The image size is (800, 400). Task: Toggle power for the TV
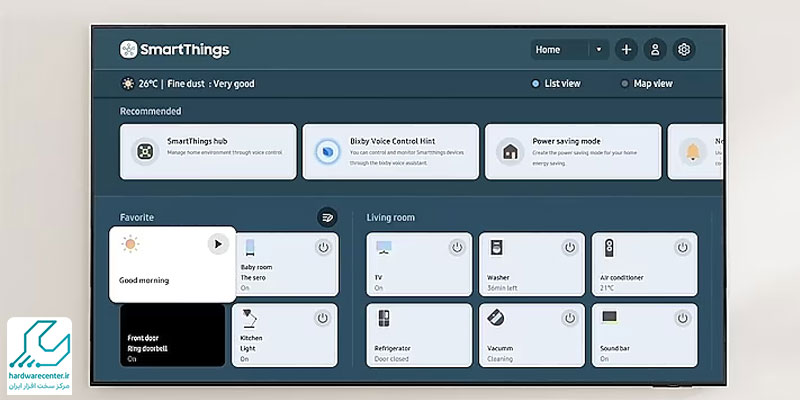(x=456, y=247)
